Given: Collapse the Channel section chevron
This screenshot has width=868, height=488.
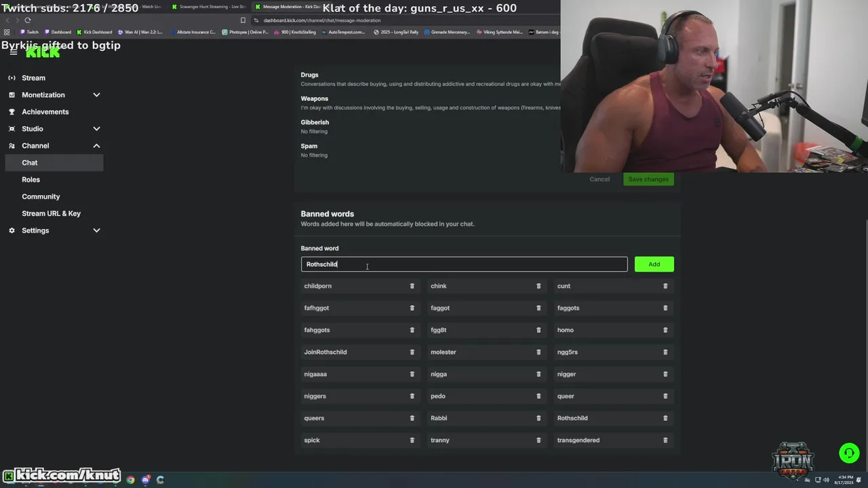Looking at the screenshot, I should [x=96, y=146].
